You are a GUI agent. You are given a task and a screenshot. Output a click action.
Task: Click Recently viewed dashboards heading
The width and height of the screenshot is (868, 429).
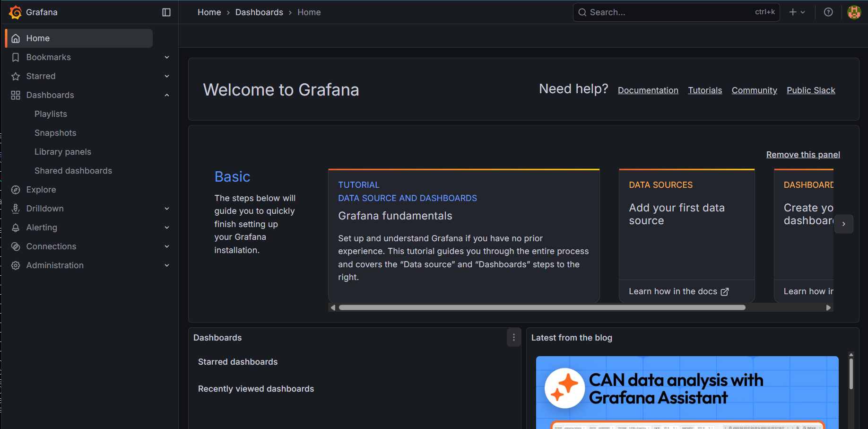(x=256, y=389)
